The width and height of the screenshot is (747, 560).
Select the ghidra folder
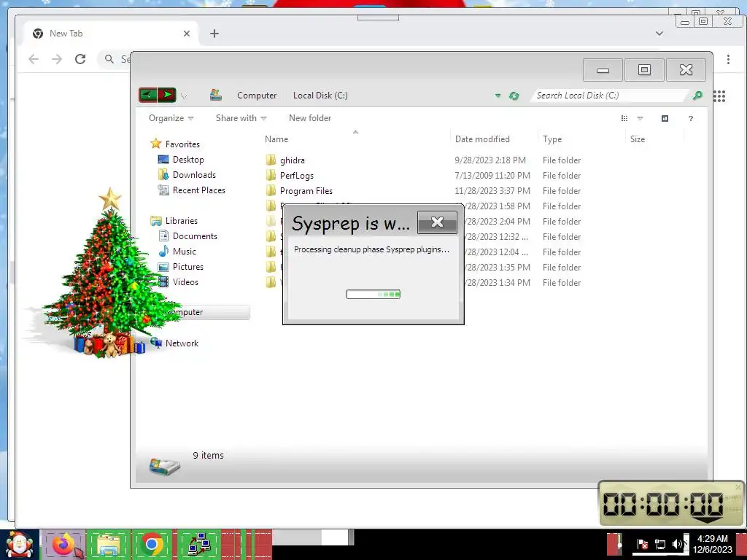(x=292, y=160)
